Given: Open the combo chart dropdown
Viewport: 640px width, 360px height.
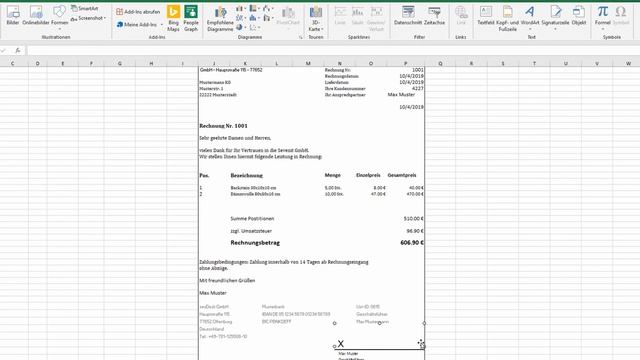Looking at the screenshot, I should (x=268, y=18).
